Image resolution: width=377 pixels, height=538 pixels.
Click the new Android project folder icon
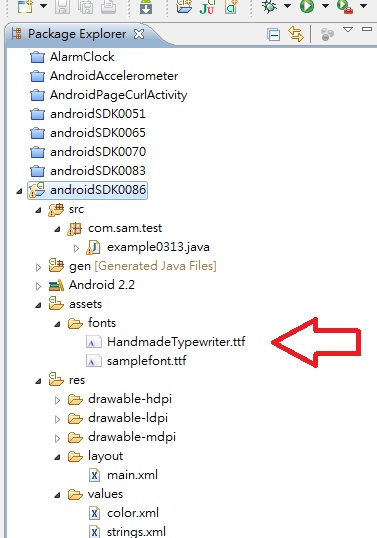(184, 6)
